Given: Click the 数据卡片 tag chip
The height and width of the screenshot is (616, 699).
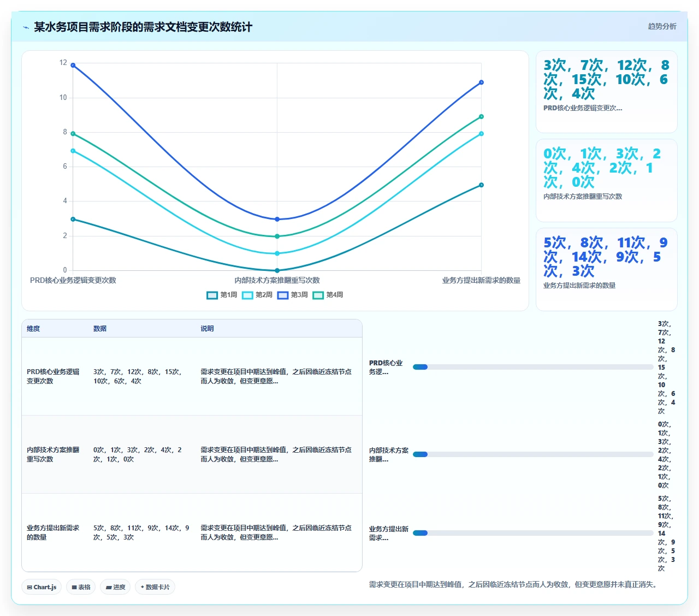Looking at the screenshot, I should [x=155, y=587].
